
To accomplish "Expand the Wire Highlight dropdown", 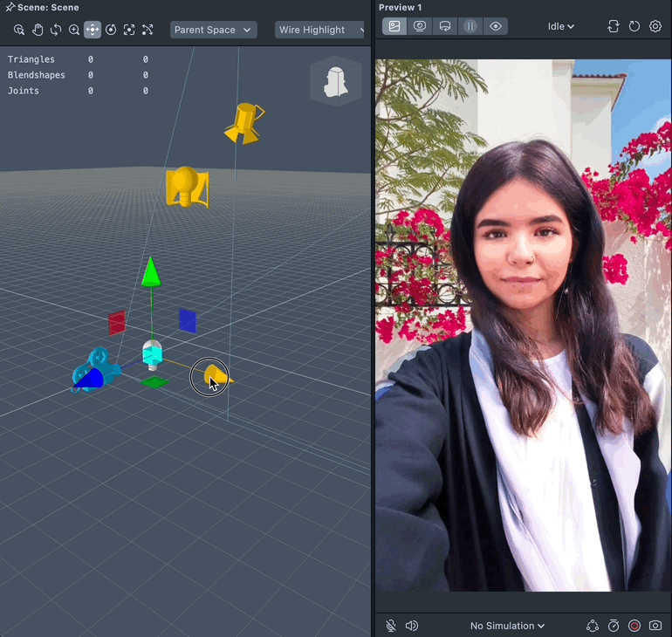I will pos(319,30).
